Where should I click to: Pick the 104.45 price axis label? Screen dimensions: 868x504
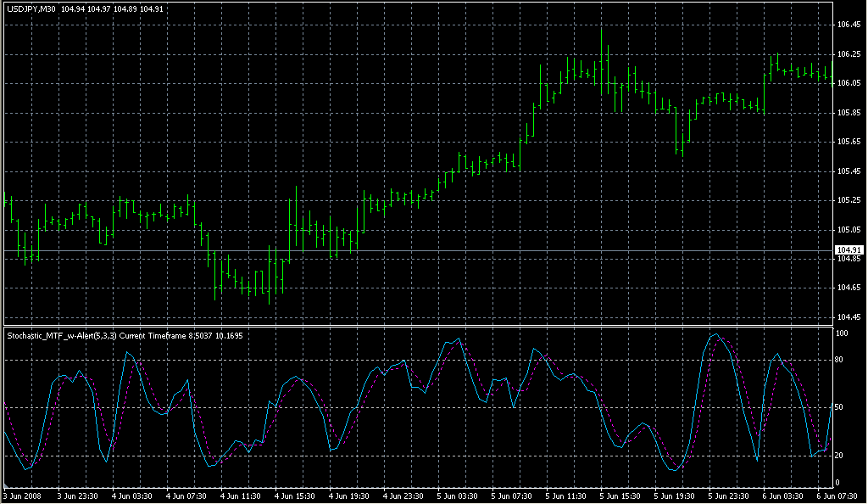(849, 317)
